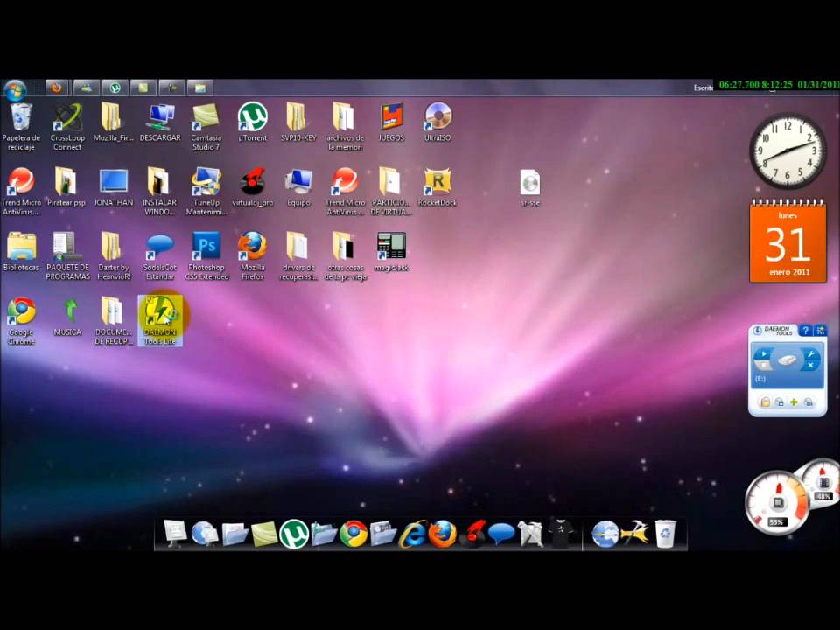Viewport: 840px width, 630px height.
Task: Open the computer monitor icon in RocketDock
Action: coord(175,534)
